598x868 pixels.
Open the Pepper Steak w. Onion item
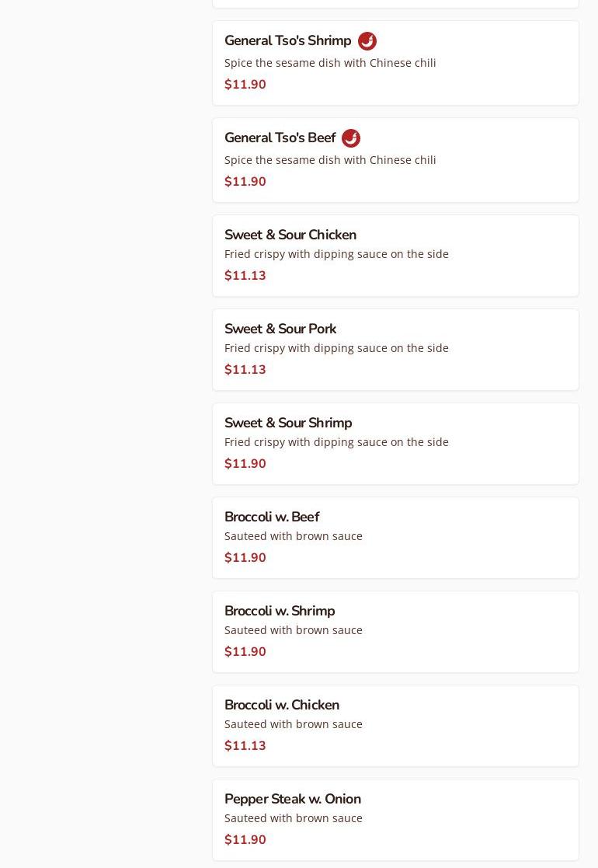pos(293,799)
